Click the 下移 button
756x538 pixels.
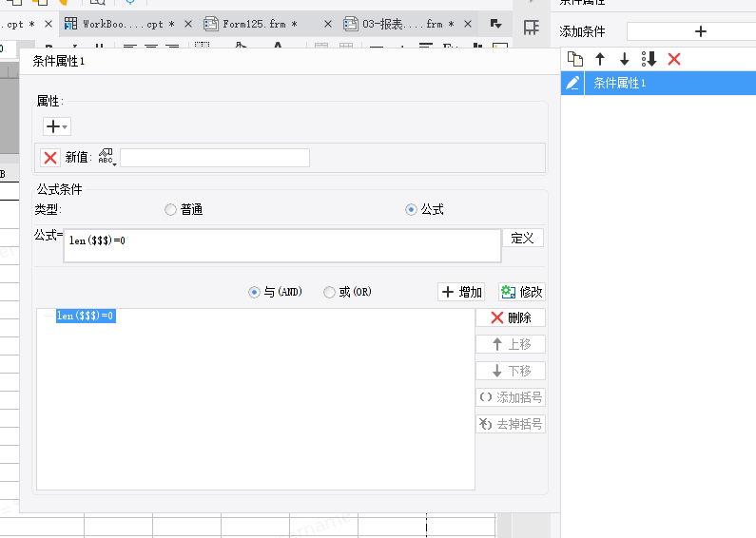511,371
